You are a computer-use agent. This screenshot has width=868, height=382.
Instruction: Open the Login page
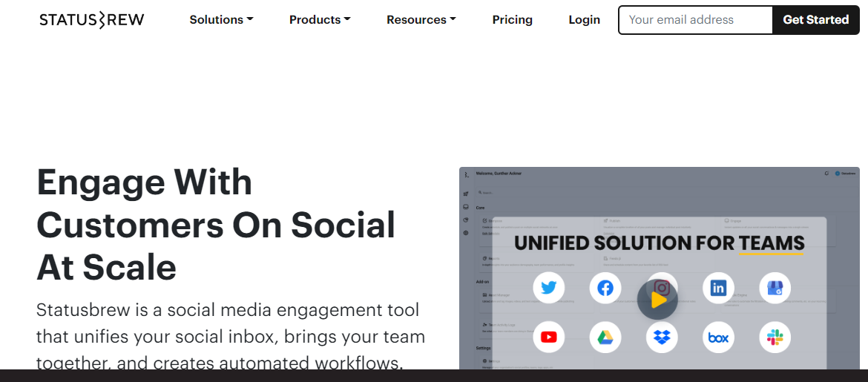pos(584,20)
